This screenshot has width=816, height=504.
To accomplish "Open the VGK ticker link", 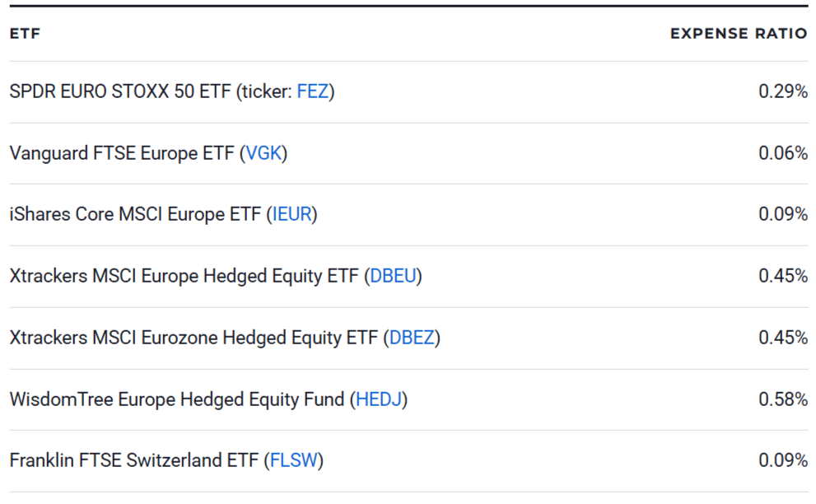I will click(263, 153).
